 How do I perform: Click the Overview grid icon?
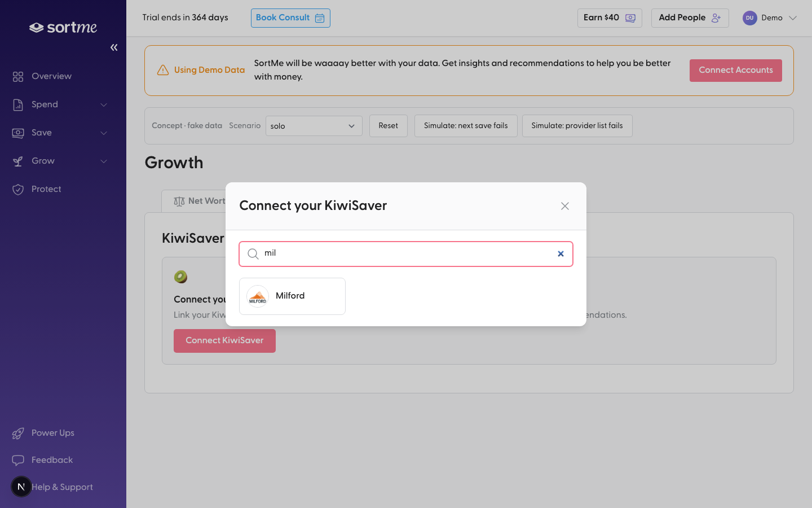(18, 76)
